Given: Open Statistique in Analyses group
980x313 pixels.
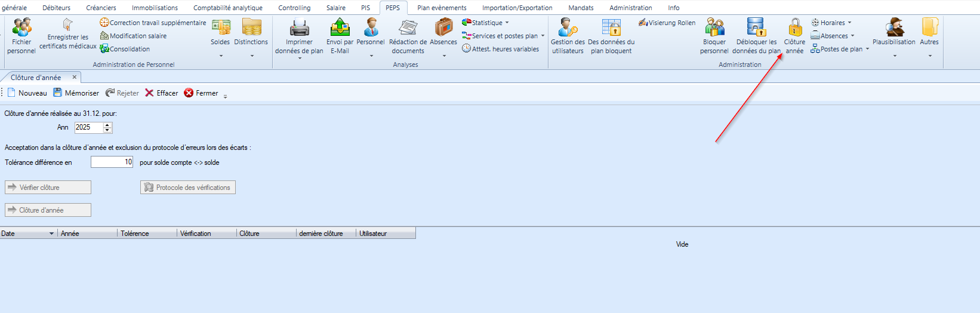Looking at the screenshot, I should click(x=485, y=23).
